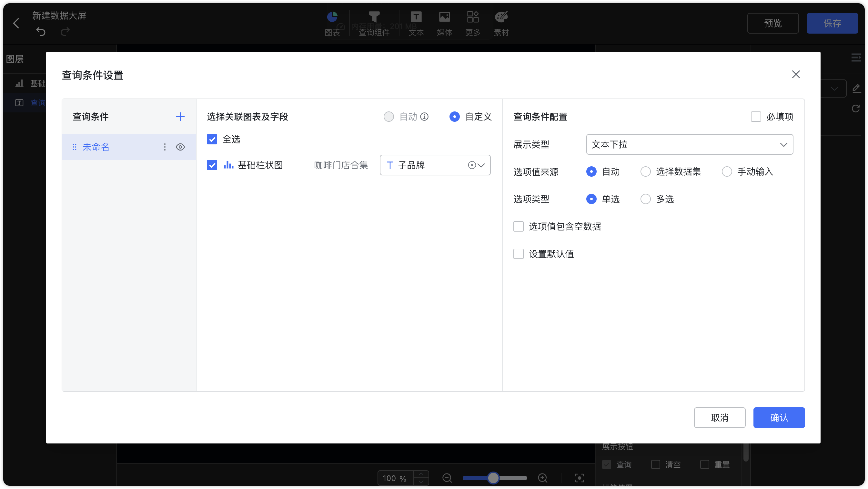Open the 更多 more components menu

[473, 24]
